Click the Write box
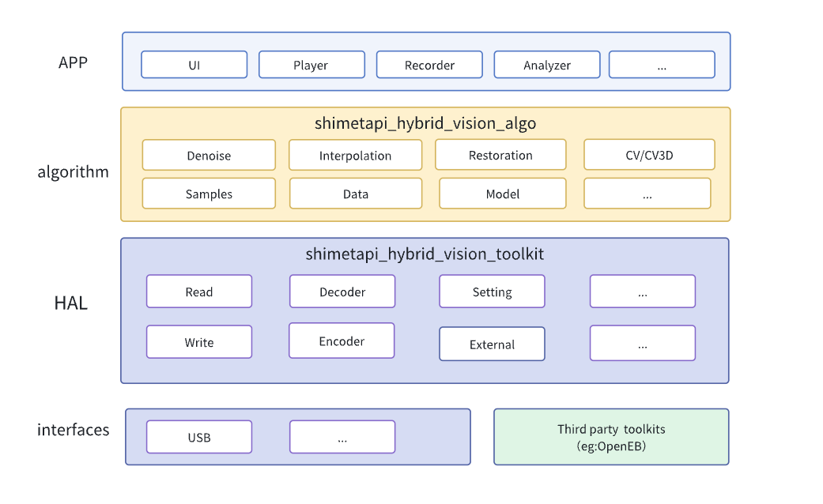Image resolution: width=823 pixels, height=504 pixels. click(199, 342)
